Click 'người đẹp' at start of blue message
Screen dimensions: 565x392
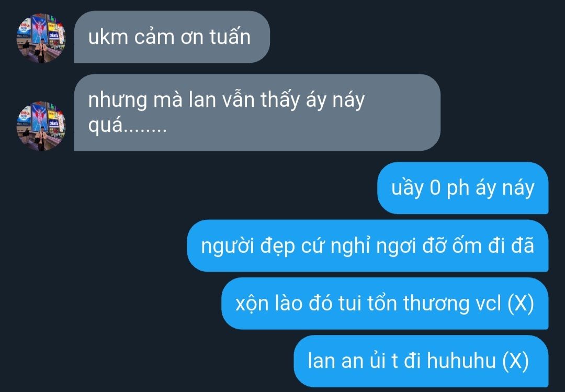tap(248, 247)
